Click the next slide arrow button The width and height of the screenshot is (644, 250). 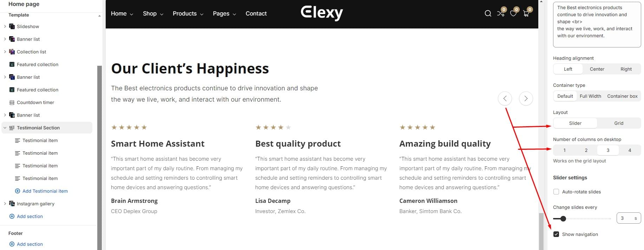click(x=526, y=98)
